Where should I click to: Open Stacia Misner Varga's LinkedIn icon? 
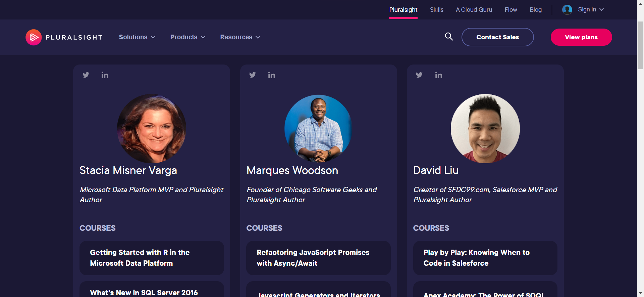[105, 75]
